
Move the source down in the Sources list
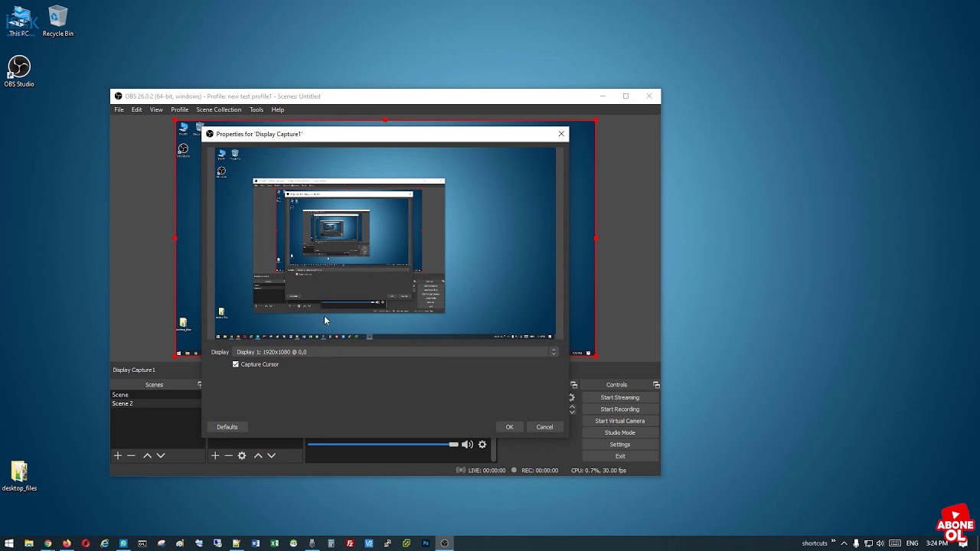click(x=271, y=455)
